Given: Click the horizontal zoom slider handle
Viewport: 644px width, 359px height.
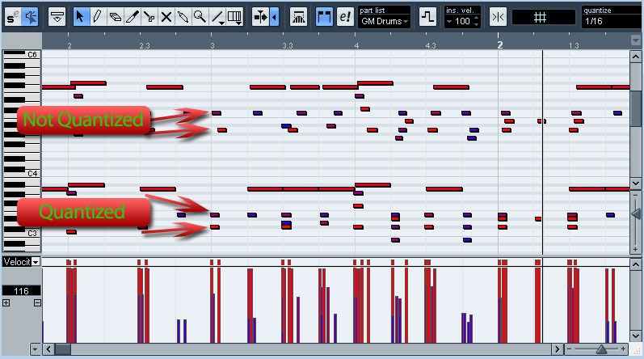Looking at the screenshot, I should (x=601, y=349).
